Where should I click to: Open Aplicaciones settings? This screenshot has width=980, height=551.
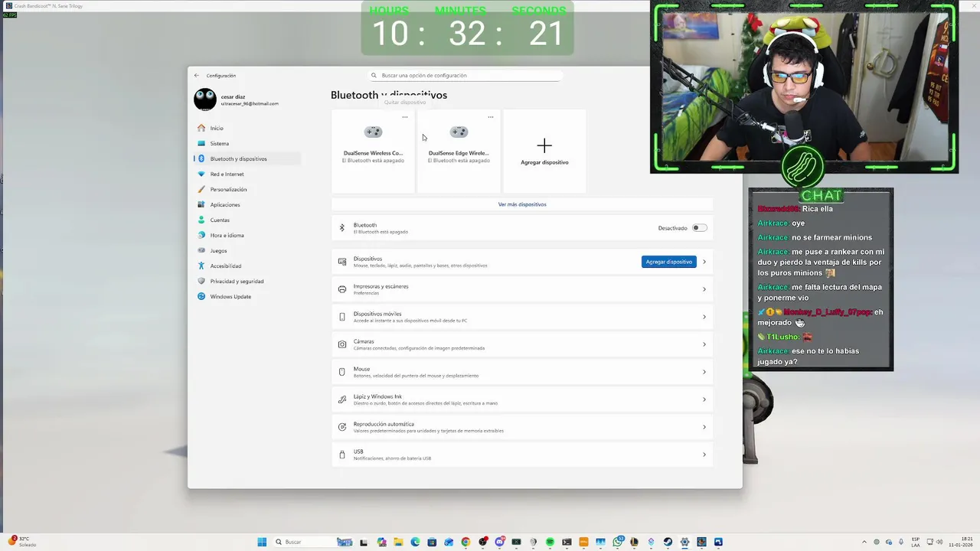point(247,204)
